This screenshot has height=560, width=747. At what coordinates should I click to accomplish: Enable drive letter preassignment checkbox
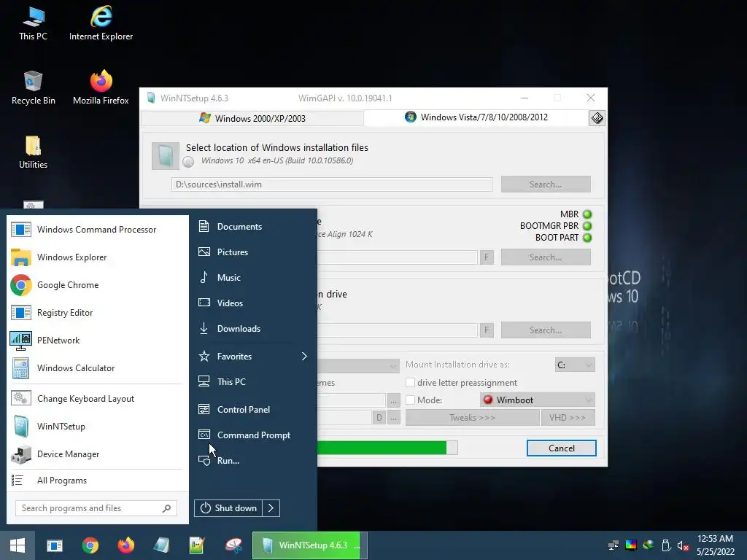click(x=410, y=382)
